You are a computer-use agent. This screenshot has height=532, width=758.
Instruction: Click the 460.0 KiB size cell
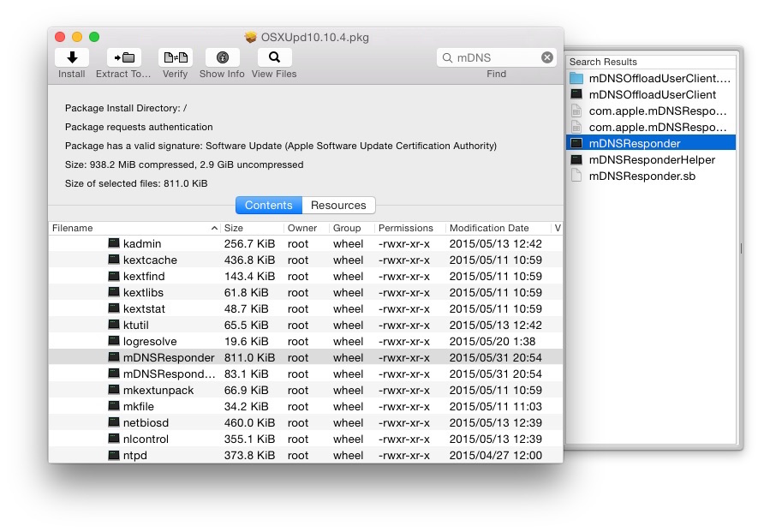(x=249, y=422)
